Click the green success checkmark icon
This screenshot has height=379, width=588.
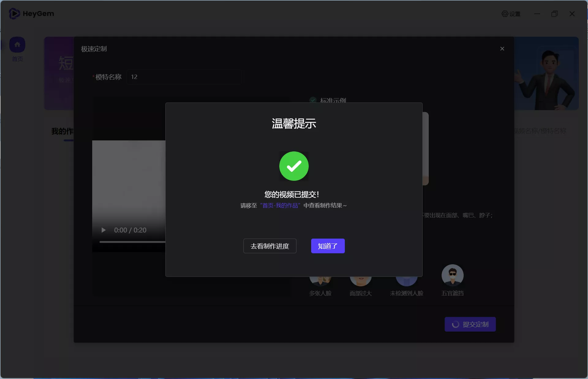294,166
